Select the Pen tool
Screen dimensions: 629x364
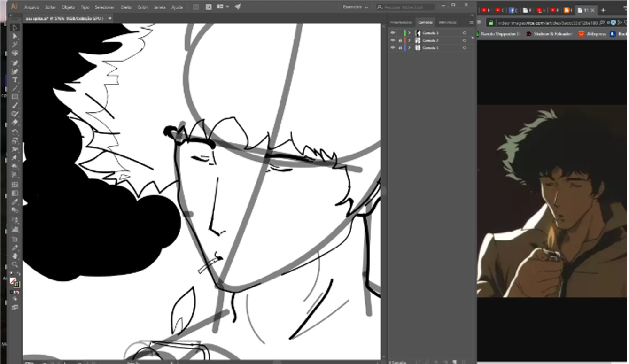(x=15, y=62)
